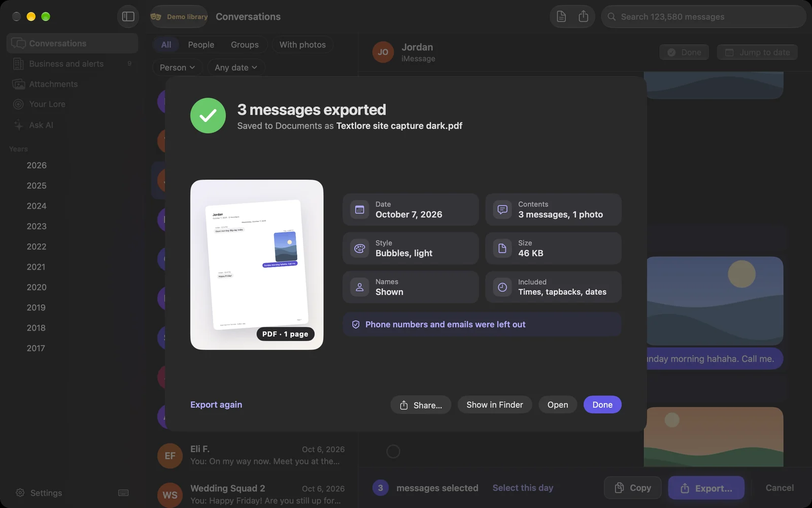The image size is (812, 508).
Task: Click the faded Done checkmark button in header
Action: pyautogui.click(x=684, y=52)
